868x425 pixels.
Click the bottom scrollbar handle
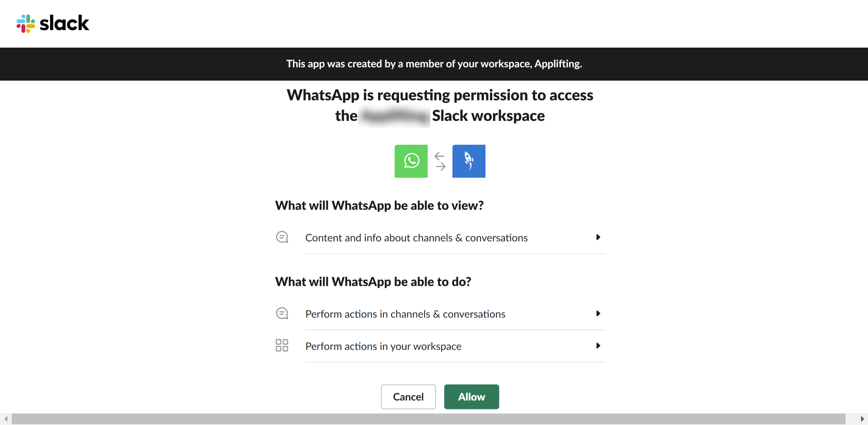pyautogui.click(x=433, y=420)
